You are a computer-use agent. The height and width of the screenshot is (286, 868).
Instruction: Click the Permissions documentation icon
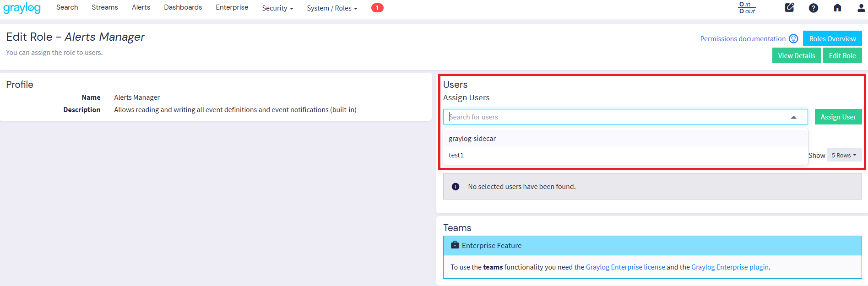(x=793, y=39)
